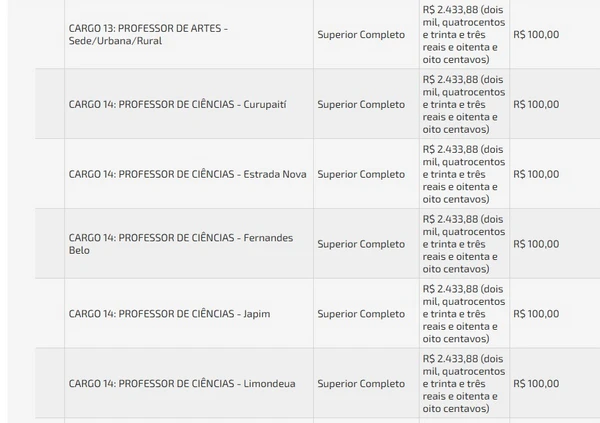Click the R$ 100,00 fee in Curupaití row

(535, 104)
